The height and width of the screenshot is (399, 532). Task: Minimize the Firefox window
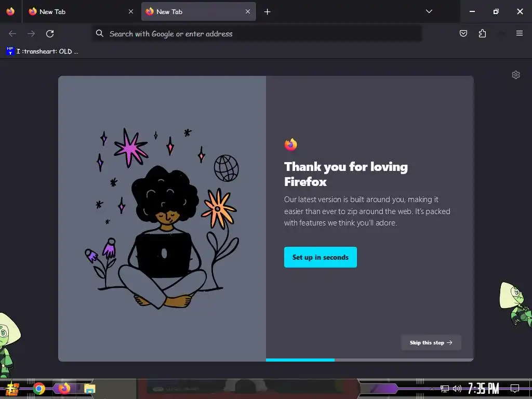coord(472,11)
